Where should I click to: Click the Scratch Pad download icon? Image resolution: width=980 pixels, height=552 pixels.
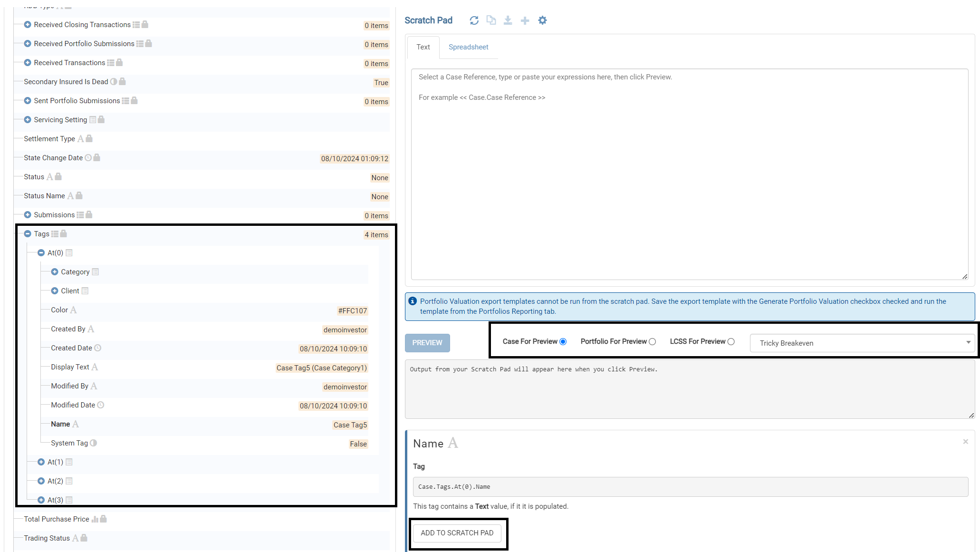508,20
